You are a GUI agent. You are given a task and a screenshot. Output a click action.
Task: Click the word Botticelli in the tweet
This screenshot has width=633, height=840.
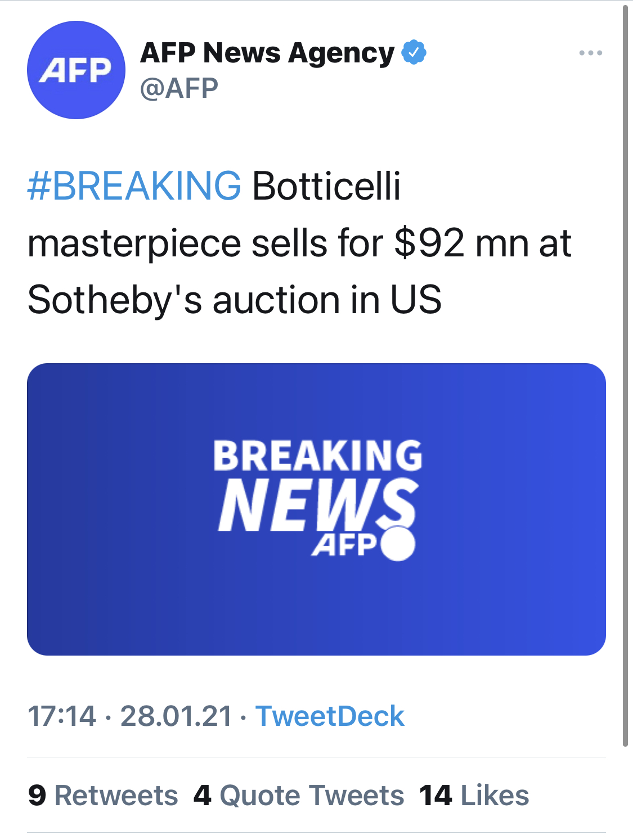326,186
